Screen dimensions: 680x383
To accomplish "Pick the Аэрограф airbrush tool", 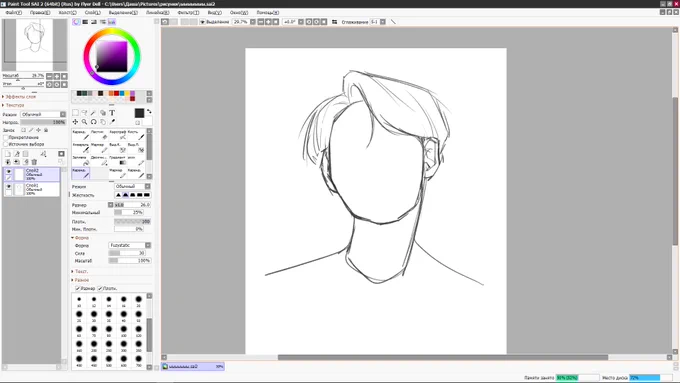I will [118, 134].
